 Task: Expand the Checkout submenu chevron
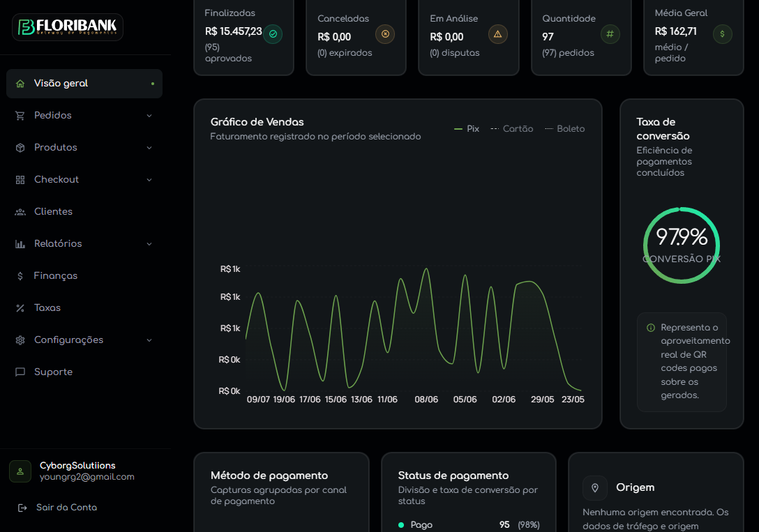coord(149,180)
